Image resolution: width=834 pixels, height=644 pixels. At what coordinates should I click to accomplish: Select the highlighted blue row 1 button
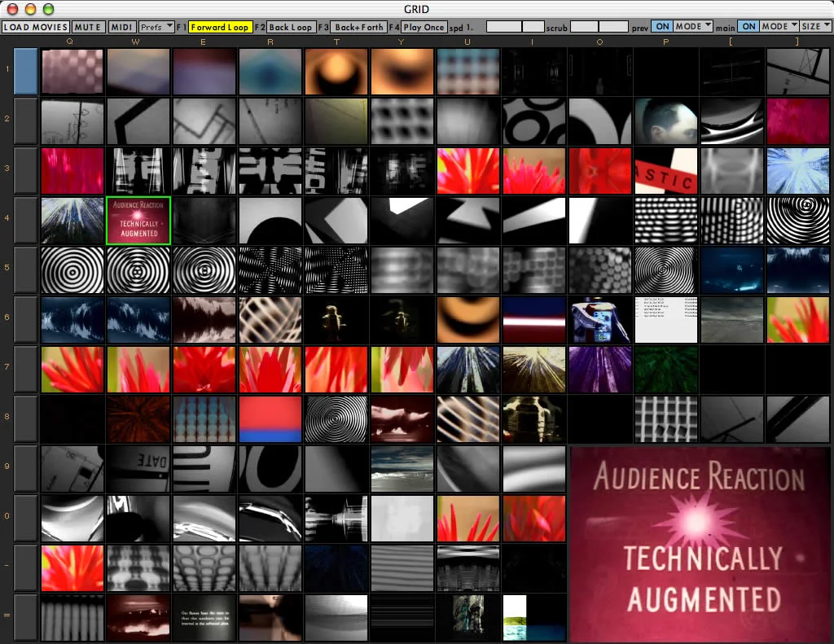(x=25, y=72)
